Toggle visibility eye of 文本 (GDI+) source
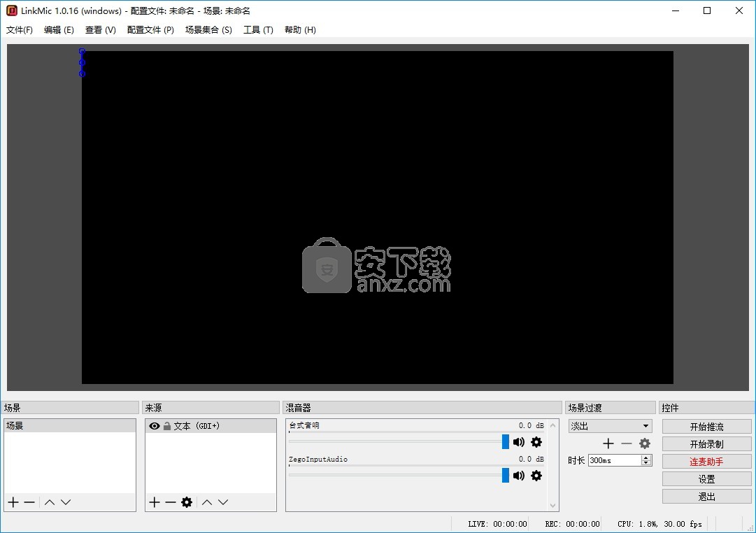Image resolution: width=756 pixels, height=533 pixels. (x=155, y=426)
